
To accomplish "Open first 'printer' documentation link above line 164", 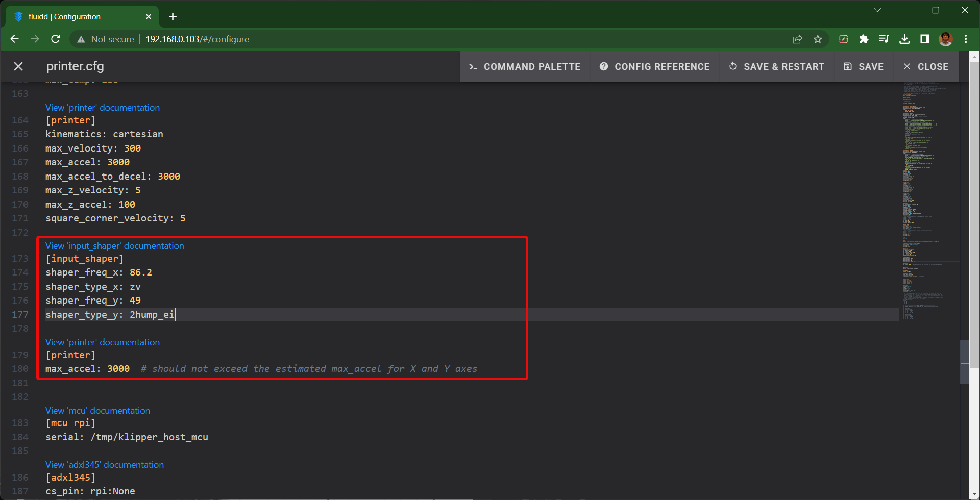I will [102, 108].
